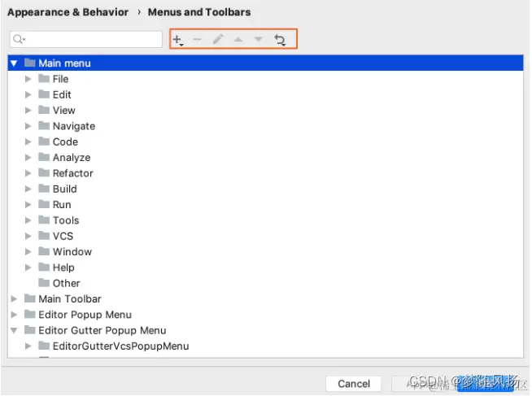Viewport: 532px width, 396px height.
Task: Click the Move Down arrow icon
Action: coord(259,39)
